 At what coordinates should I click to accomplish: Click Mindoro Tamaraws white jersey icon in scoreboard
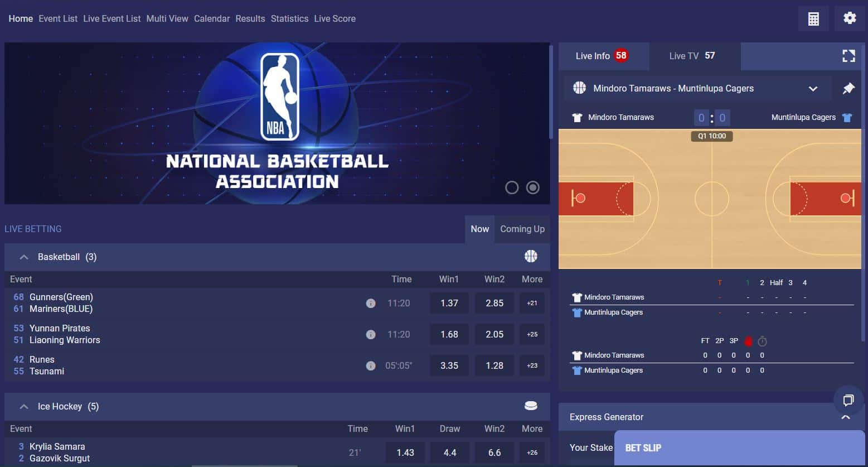(x=577, y=117)
